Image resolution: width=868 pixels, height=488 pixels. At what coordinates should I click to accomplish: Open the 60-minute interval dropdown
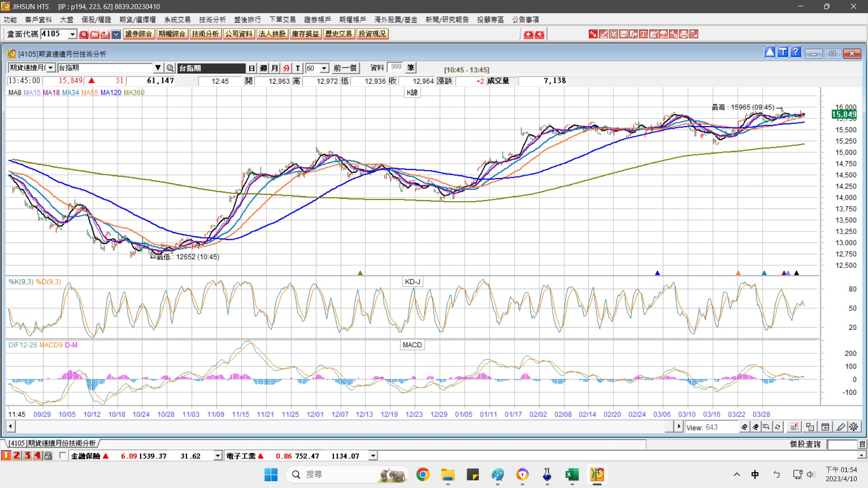tap(324, 68)
